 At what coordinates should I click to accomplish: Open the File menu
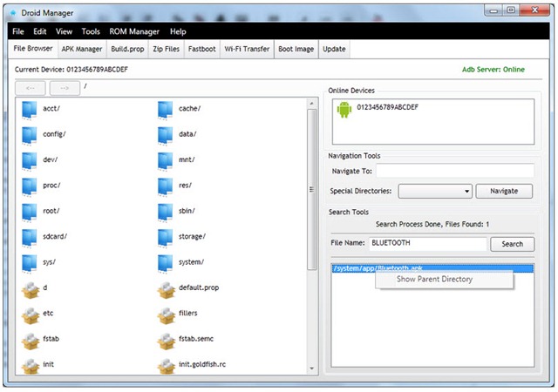click(17, 31)
